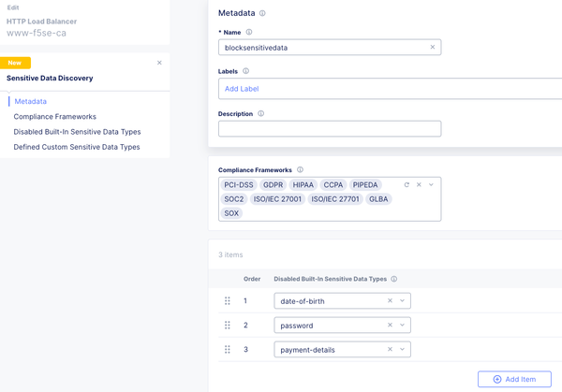This screenshot has width=562, height=392.
Task: Click info icon beside Compliance Frameworks label
Action: tap(300, 170)
